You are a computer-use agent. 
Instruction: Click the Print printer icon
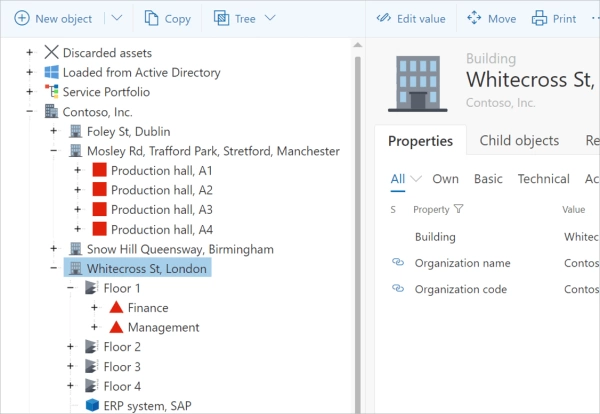(x=539, y=18)
